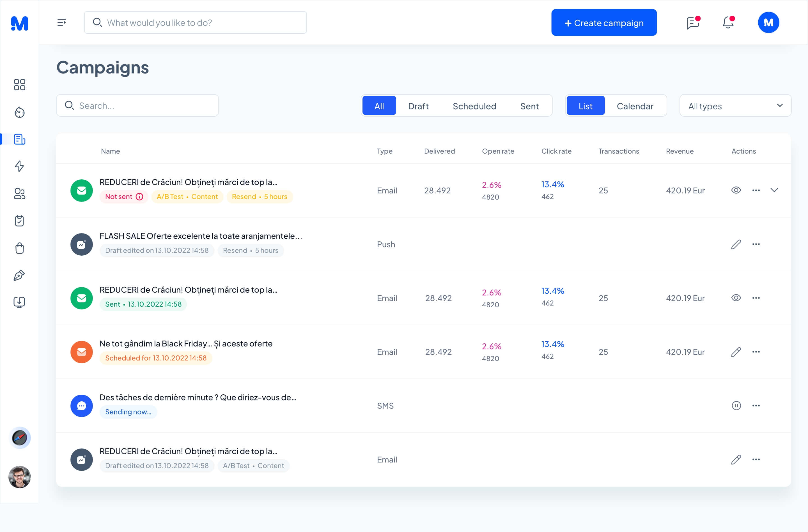Viewport: 808px width, 532px height.
Task: Click the Transactions column header
Action: coord(619,151)
